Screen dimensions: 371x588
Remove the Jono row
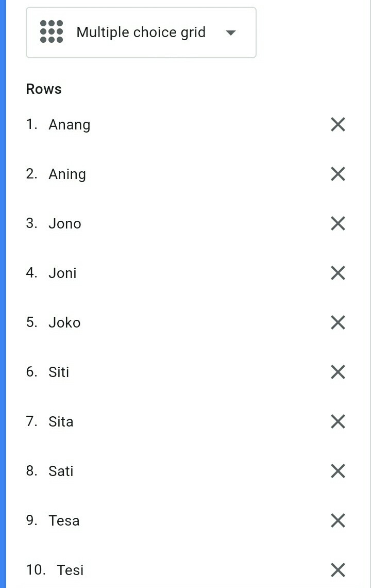[338, 223]
